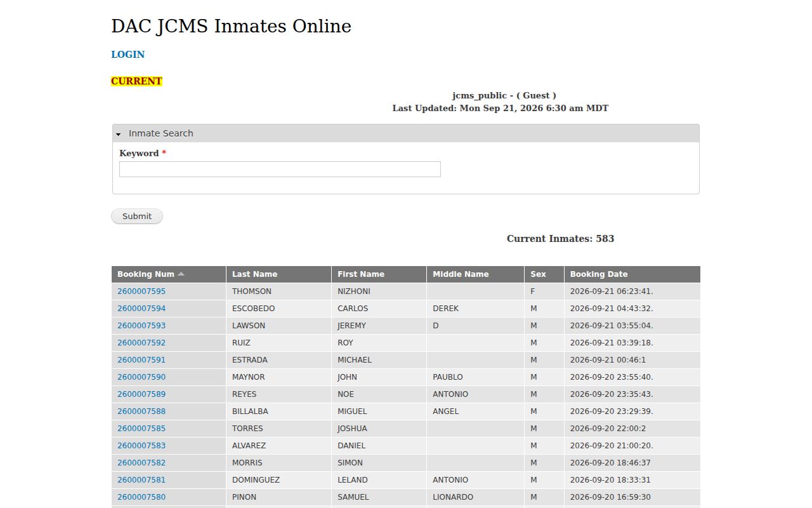Image resolution: width=812 pixels, height=508 pixels.
Task: Open the LOGIN link
Action: pyautogui.click(x=128, y=55)
